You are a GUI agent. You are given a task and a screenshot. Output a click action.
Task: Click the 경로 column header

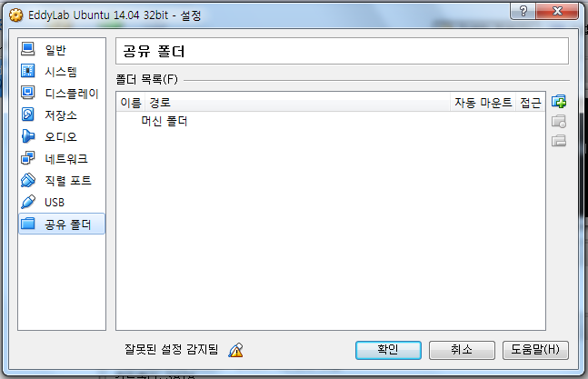pyautogui.click(x=297, y=103)
